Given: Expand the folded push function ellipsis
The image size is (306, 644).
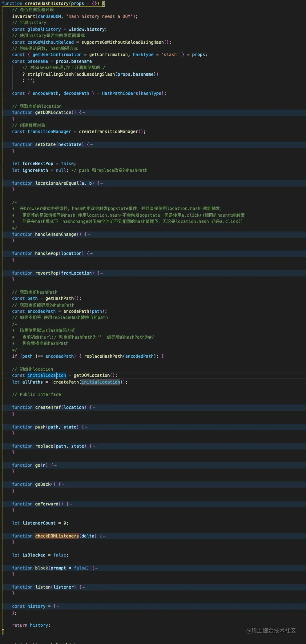Looking at the screenshot, I should tap(87, 427).
